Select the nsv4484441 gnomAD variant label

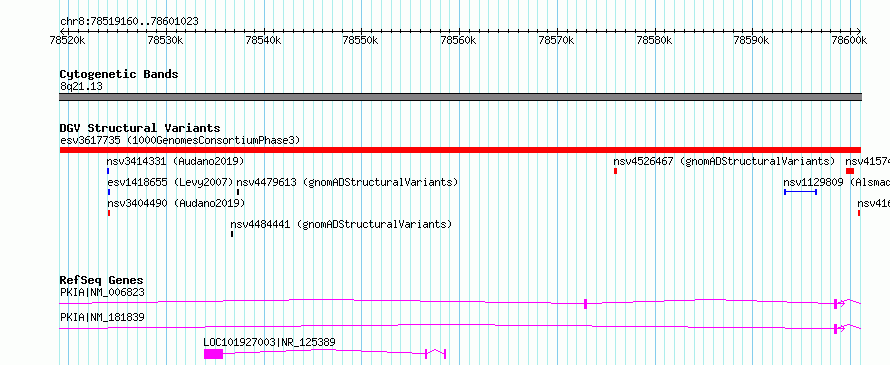(x=341, y=224)
